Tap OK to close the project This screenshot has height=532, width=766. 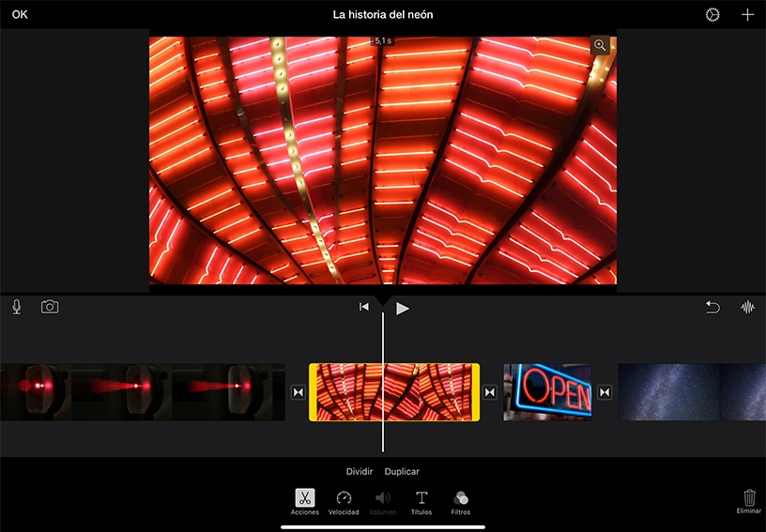[20, 15]
